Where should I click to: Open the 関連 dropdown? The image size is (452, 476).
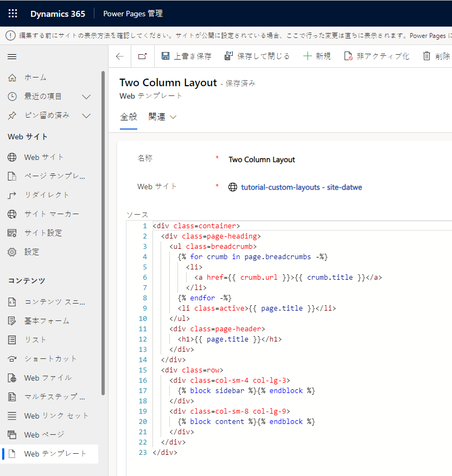tap(159, 117)
